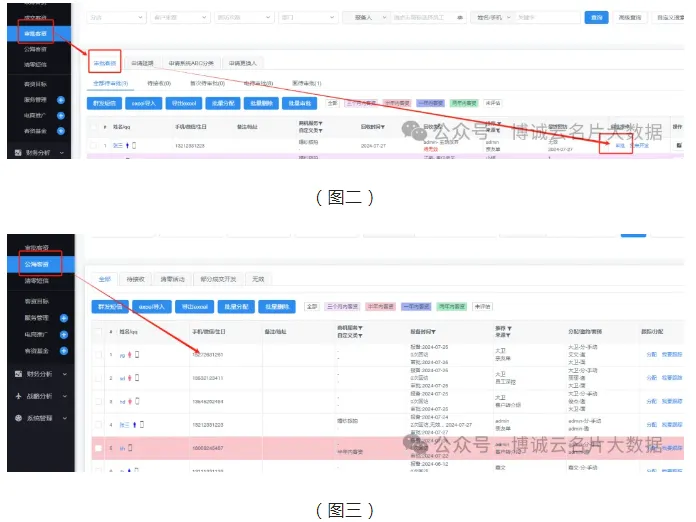The width and height of the screenshot is (696, 522).
Task: Click the 战略分析 airplane icon in sidebar
Action: pyautogui.click(x=18, y=396)
